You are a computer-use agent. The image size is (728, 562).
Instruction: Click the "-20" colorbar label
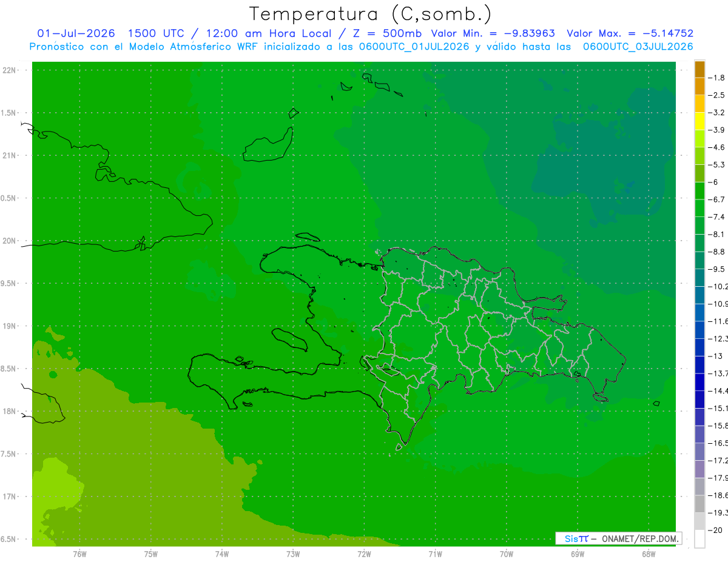716,530
